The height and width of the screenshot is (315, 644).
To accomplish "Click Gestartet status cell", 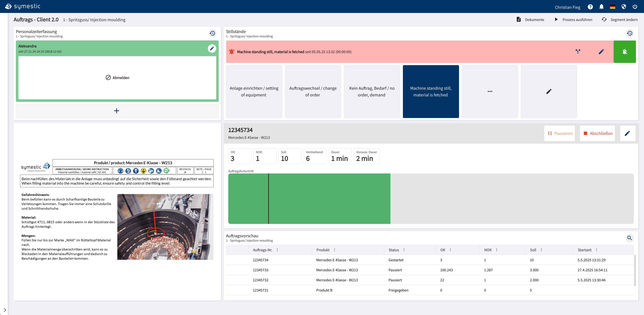I will [x=396, y=260].
